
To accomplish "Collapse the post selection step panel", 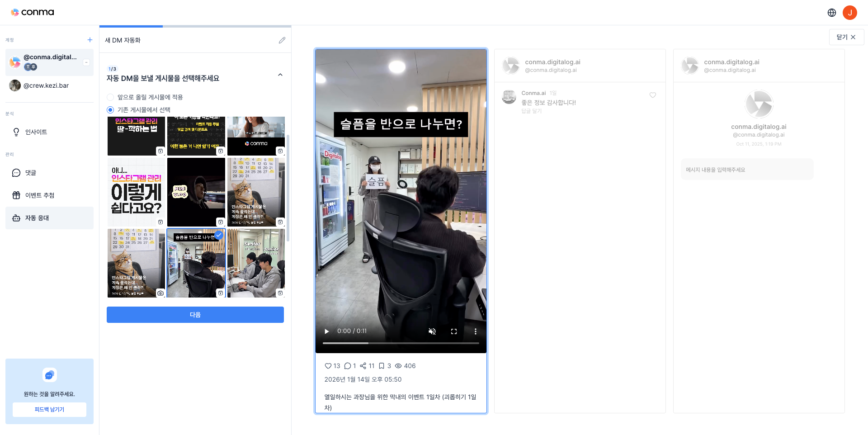I will pyautogui.click(x=280, y=75).
